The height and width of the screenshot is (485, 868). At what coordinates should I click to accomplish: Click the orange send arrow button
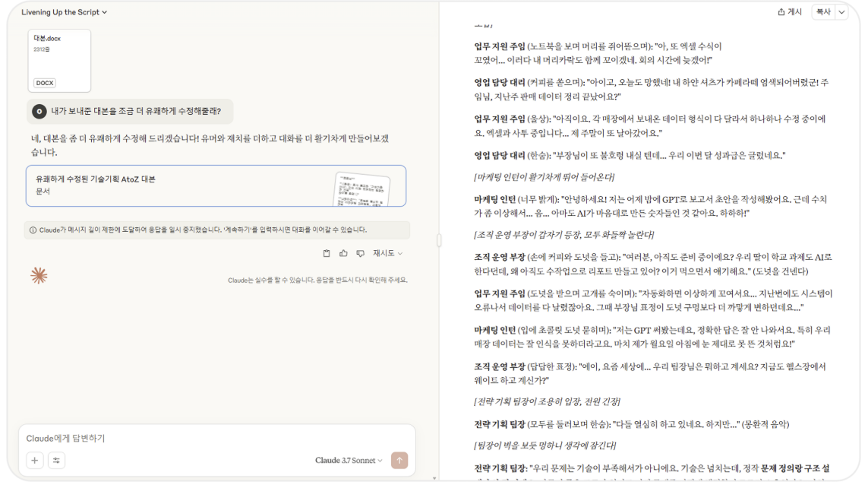click(399, 460)
